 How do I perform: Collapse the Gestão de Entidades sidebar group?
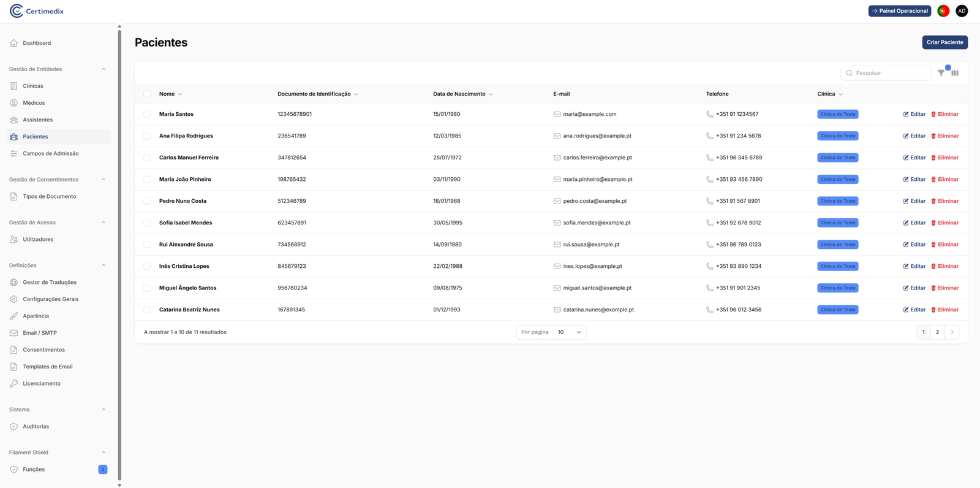tap(104, 69)
